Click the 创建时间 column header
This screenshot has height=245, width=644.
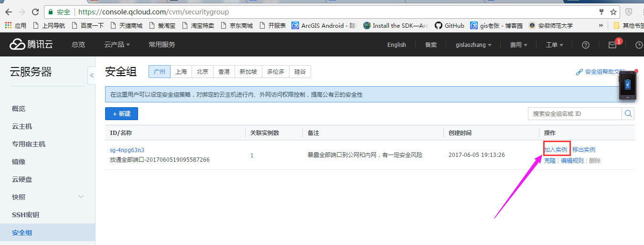(460, 133)
